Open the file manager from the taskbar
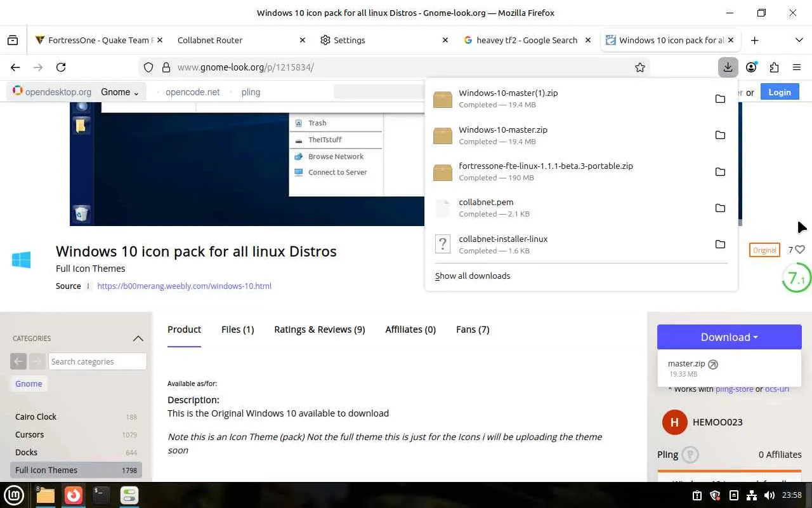 click(x=45, y=495)
